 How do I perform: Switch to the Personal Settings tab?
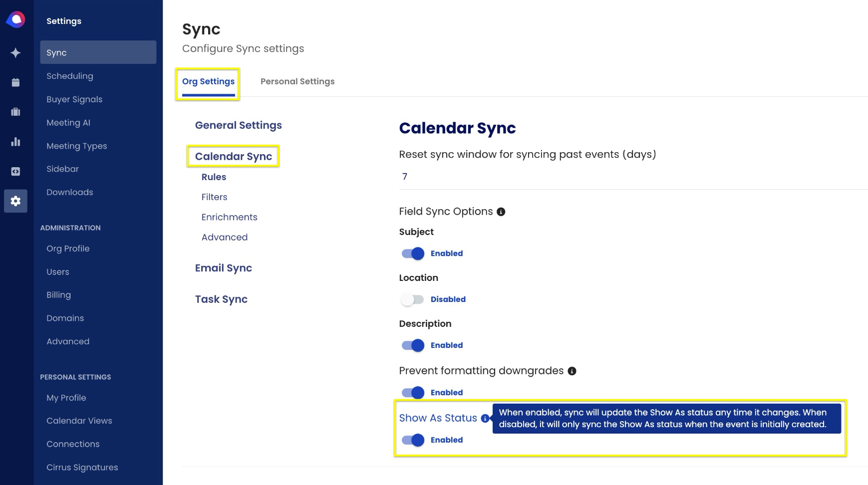(x=297, y=81)
